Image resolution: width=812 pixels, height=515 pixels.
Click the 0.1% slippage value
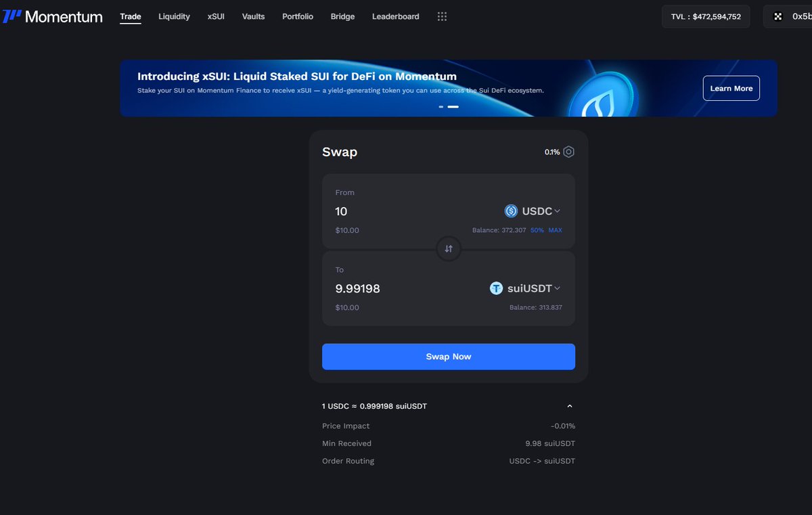coord(552,152)
